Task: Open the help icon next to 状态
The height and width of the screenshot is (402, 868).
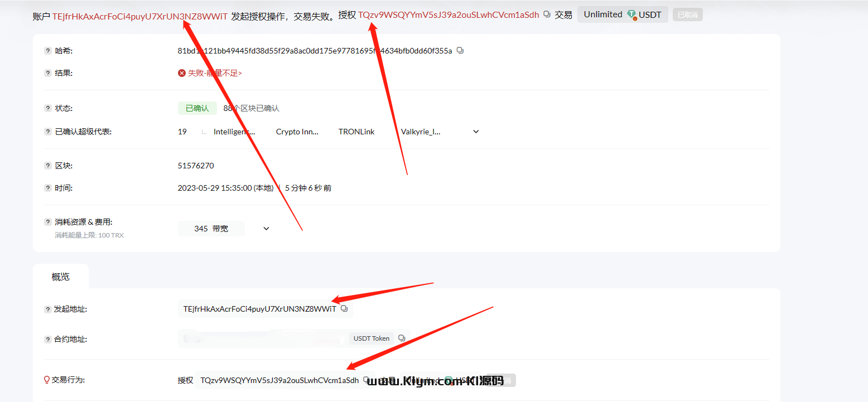Action: 48,108
